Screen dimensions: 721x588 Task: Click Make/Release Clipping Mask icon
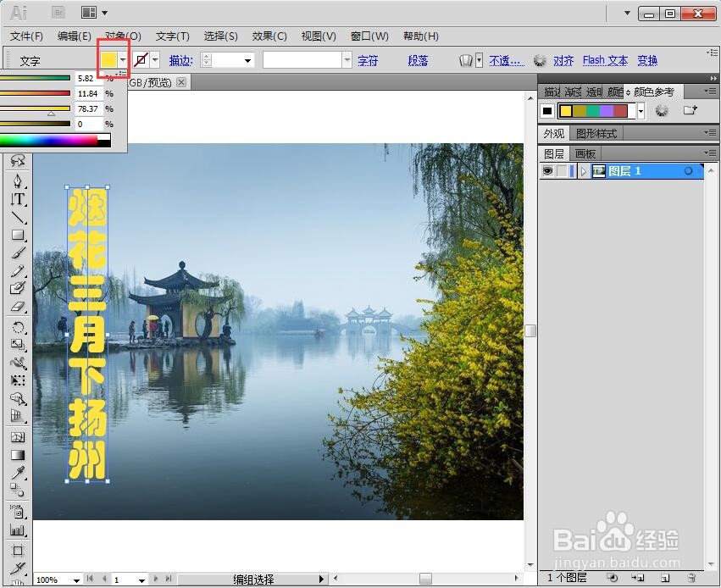pos(612,578)
